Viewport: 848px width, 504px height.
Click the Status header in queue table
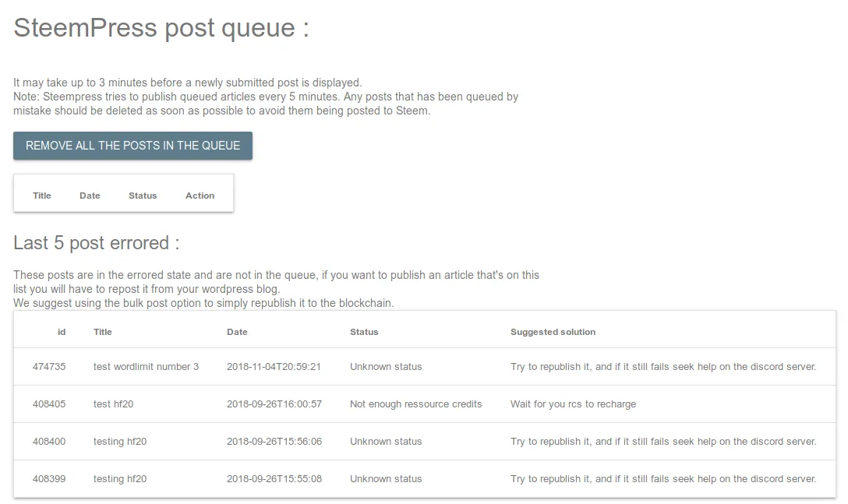click(143, 196)
